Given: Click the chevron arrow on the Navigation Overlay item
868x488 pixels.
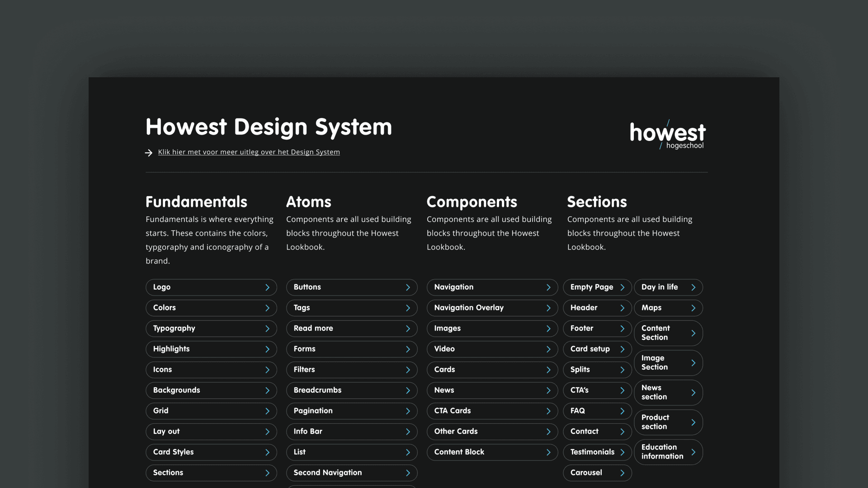Looking at the screenshot, I should click(548, 308).
